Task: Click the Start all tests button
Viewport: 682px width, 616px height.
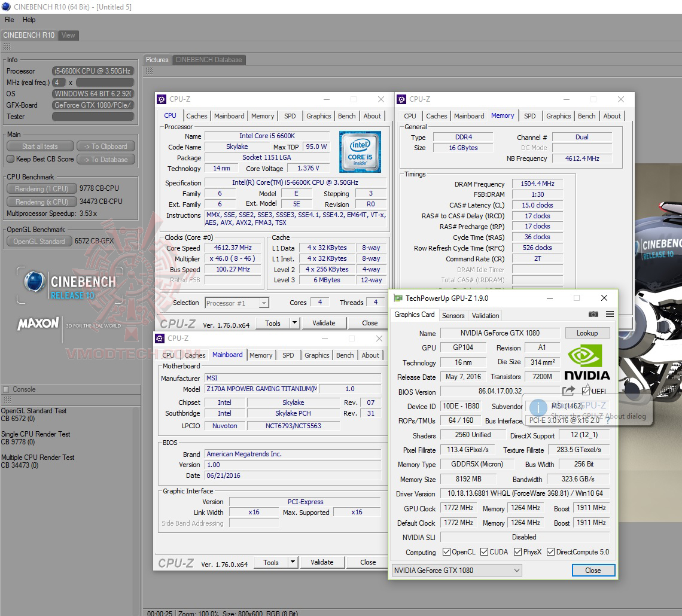Action: pos(39,145)
